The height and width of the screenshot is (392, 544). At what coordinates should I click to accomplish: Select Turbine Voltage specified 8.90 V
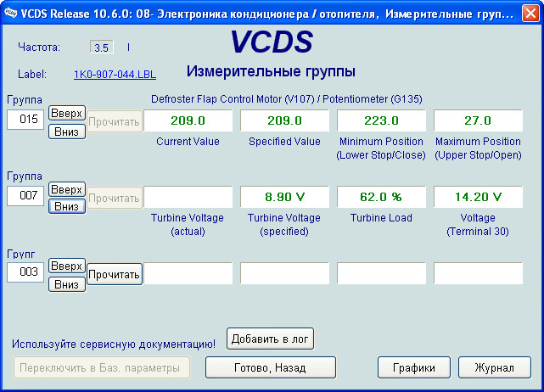284,197
